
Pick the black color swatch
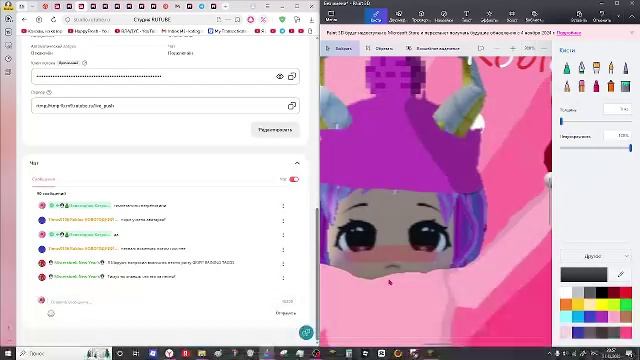tap(602, 292)
